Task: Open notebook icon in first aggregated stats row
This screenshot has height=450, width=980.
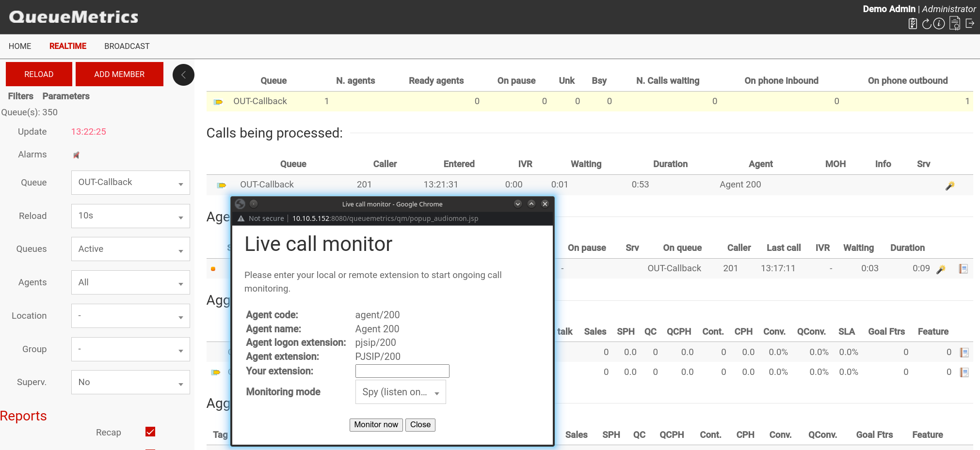Action: pos(964,353)
